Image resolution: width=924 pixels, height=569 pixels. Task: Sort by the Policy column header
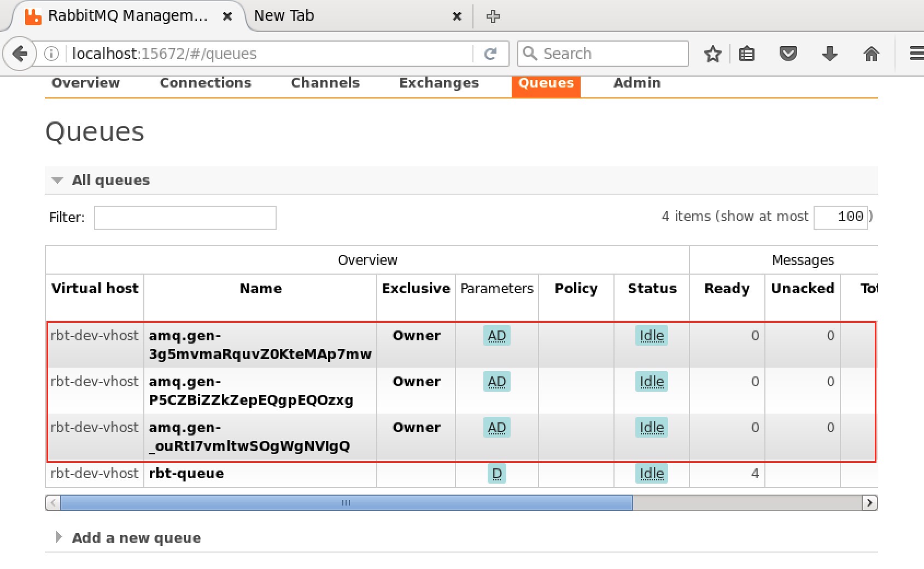(x=576, y=288)
